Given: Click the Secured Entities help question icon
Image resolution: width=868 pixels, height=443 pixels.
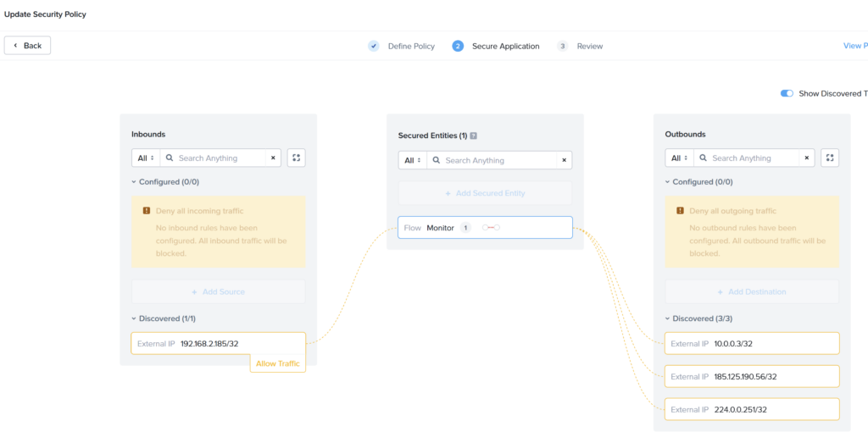Looking at the screenshot, I should pos(473,136).
